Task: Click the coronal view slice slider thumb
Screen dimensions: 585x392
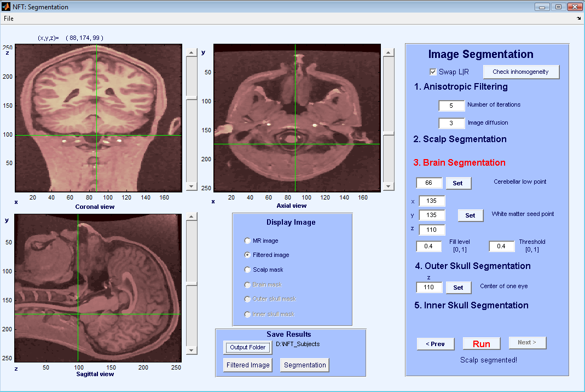Action: (191, 98)
